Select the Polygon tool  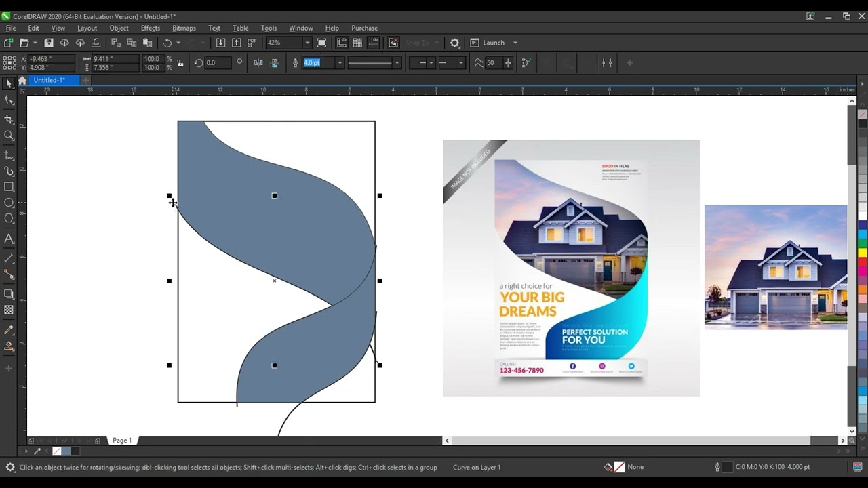9,218
